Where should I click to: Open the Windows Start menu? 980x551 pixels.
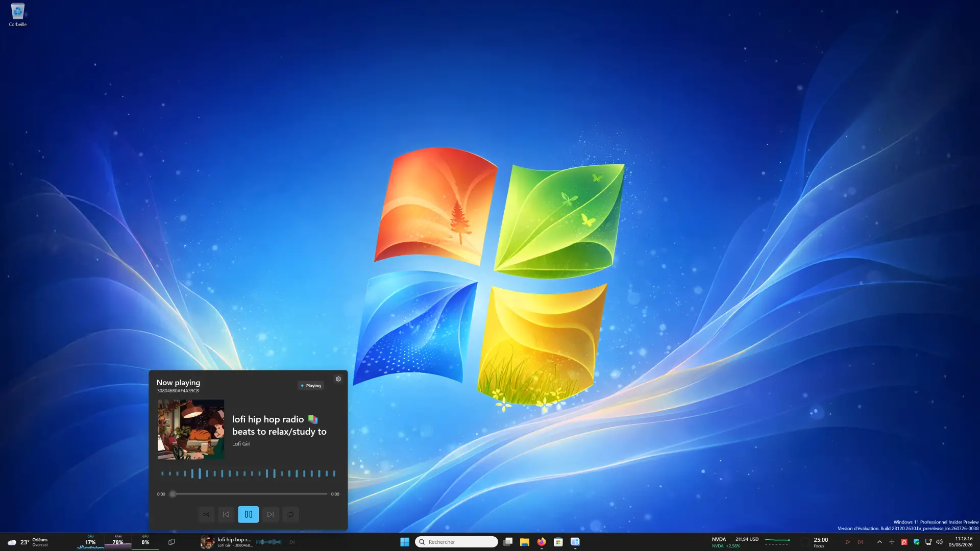tap(405, 542)
